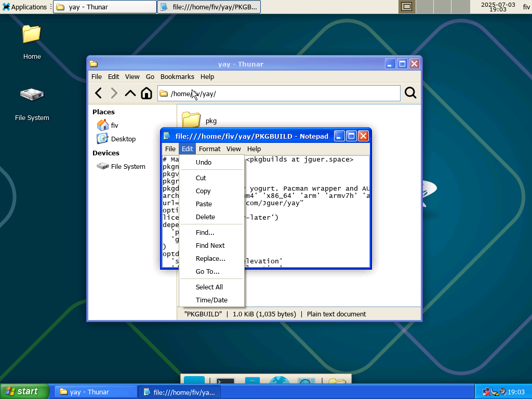Image resolution: width=532 pixels, height=399 pixels.
Task: Click Find... in the Edit menu
Action: click(205, 232)
